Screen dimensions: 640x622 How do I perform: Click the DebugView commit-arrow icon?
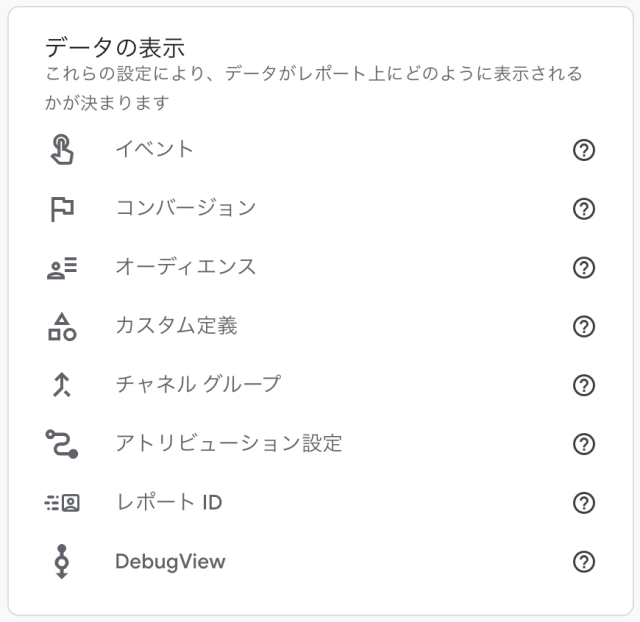tap(62, 562)
